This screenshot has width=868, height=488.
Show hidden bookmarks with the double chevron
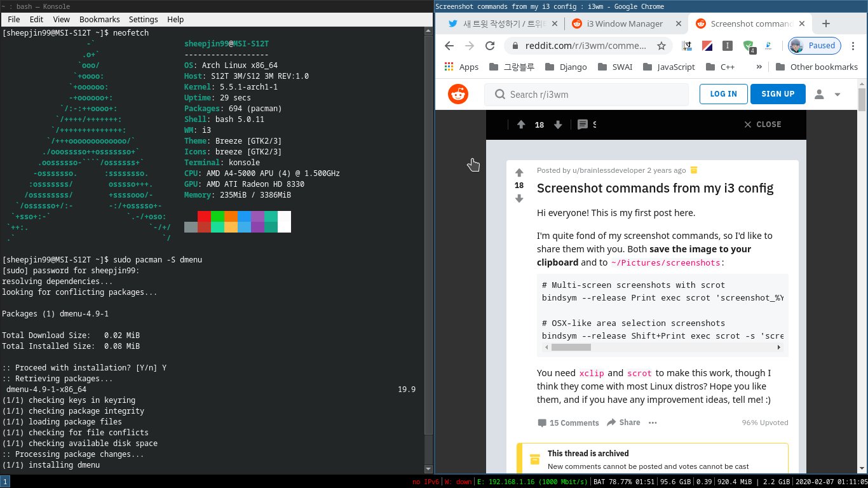[x=759, y=67]
